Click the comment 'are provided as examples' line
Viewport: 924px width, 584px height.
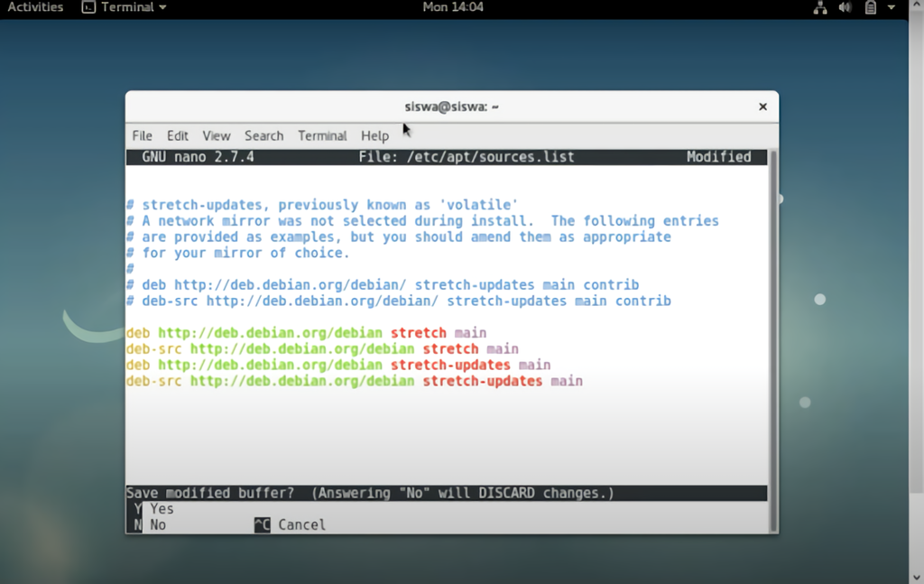pos(398,236)
